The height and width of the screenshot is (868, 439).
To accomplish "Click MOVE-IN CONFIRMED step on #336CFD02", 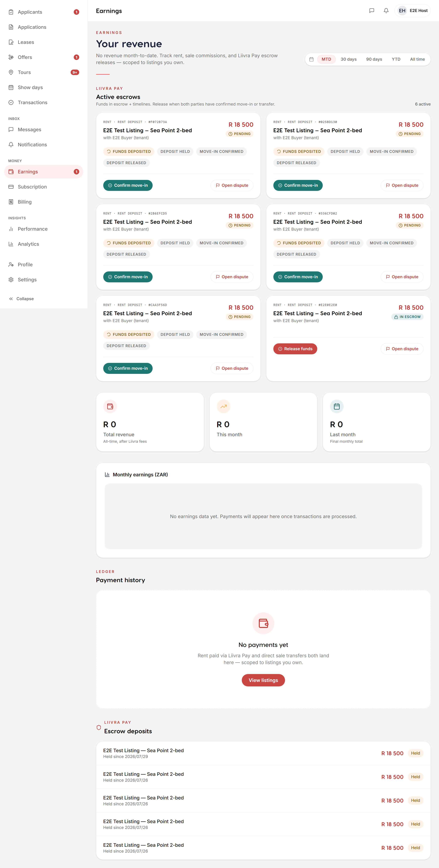I will [x=391, y=243].
